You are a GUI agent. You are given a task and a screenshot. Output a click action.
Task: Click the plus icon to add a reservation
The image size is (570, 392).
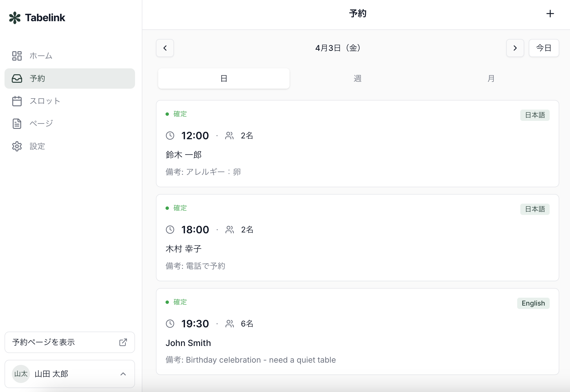click(x=550, y=13)
